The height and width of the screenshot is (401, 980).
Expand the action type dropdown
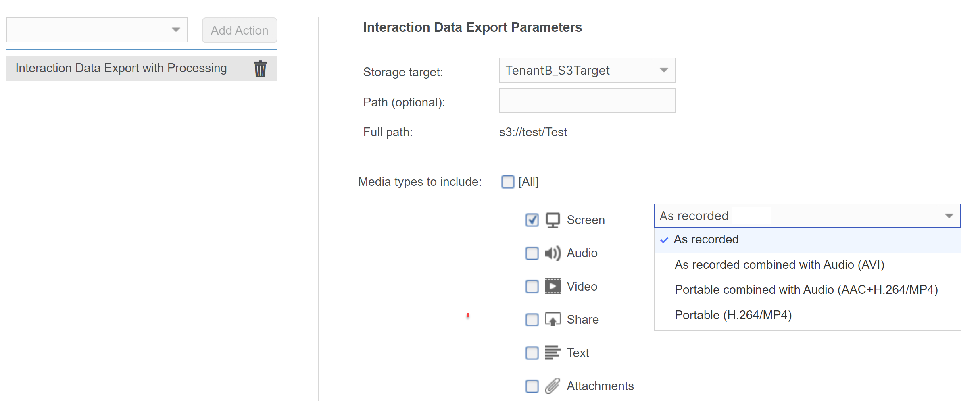[x=97, y=30]
